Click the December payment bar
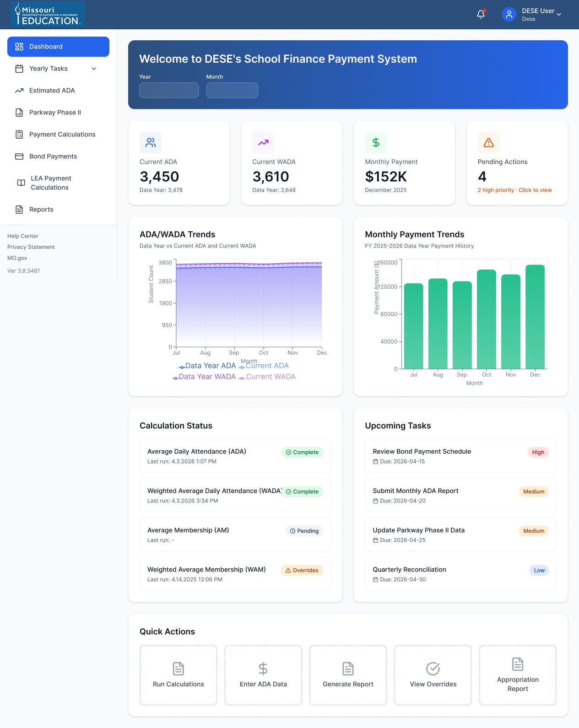Viewport: 579px width, 728px height. (x=535, y=317)
